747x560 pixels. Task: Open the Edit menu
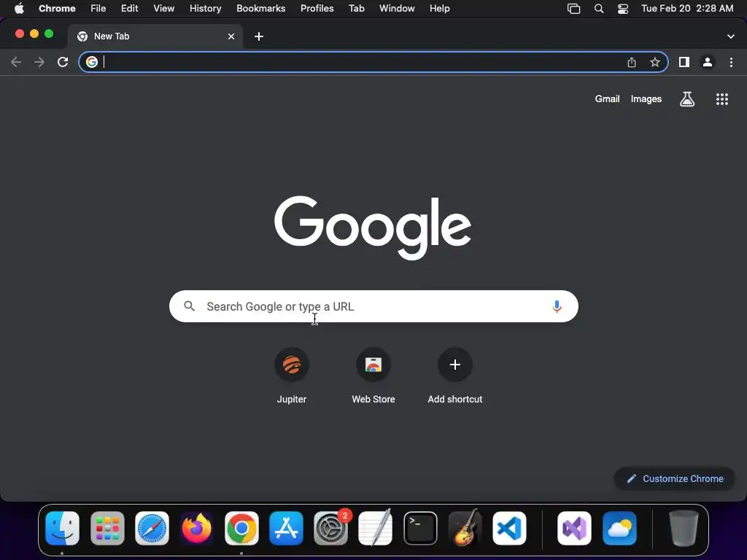coord(130,9)
